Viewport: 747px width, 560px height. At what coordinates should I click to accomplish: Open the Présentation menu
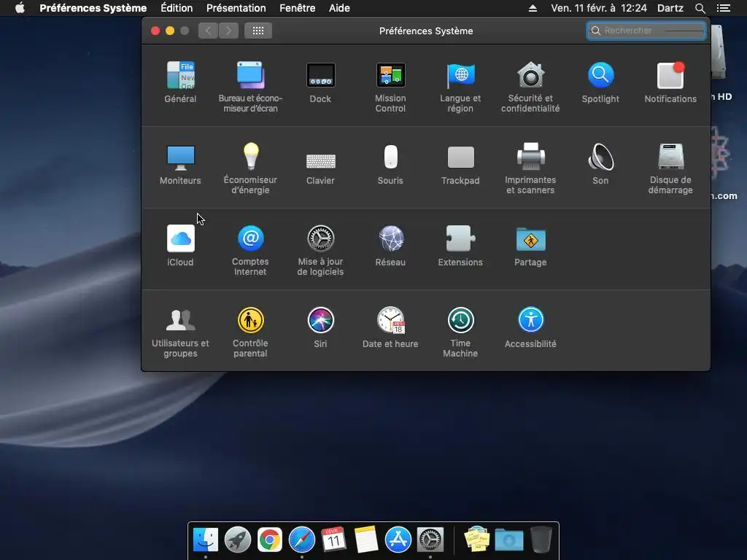click(236, 8)
